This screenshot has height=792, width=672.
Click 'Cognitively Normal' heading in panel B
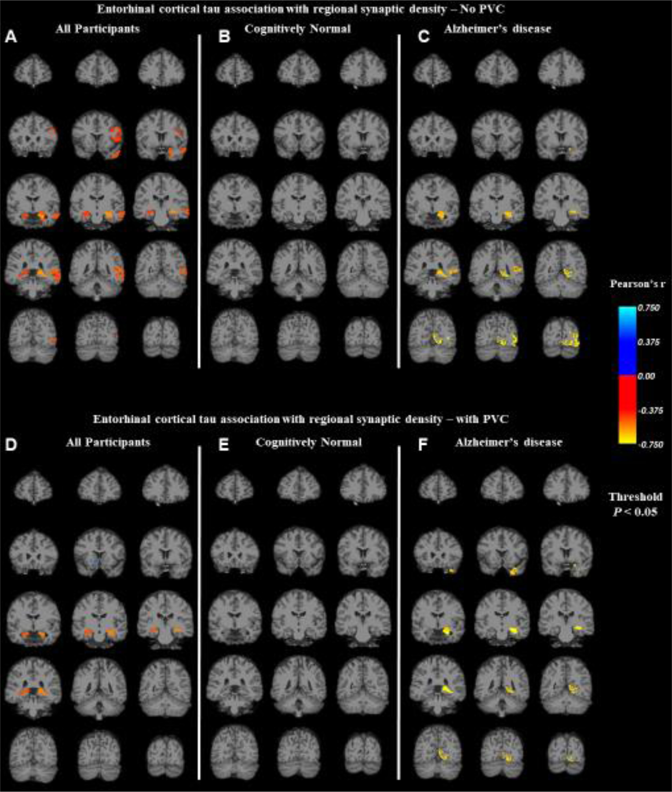click(x=298, y=29)
